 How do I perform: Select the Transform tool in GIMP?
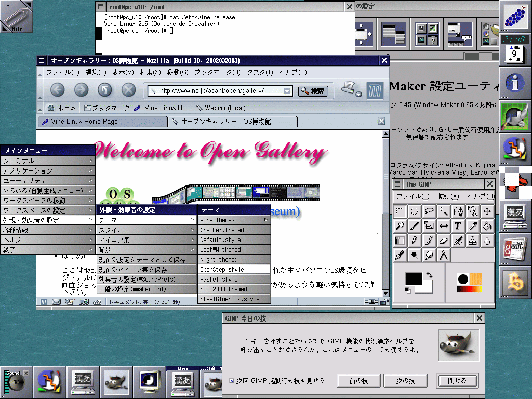pos(429,226)
